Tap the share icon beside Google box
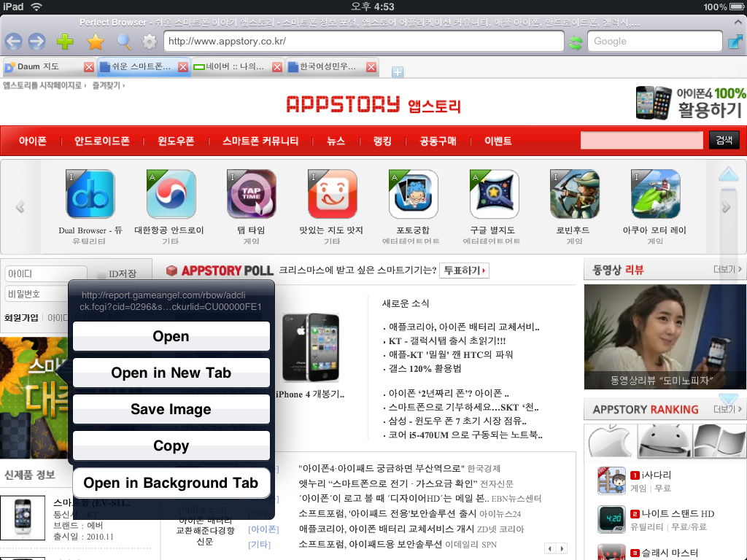747x560 pixels. pos(735,42)
